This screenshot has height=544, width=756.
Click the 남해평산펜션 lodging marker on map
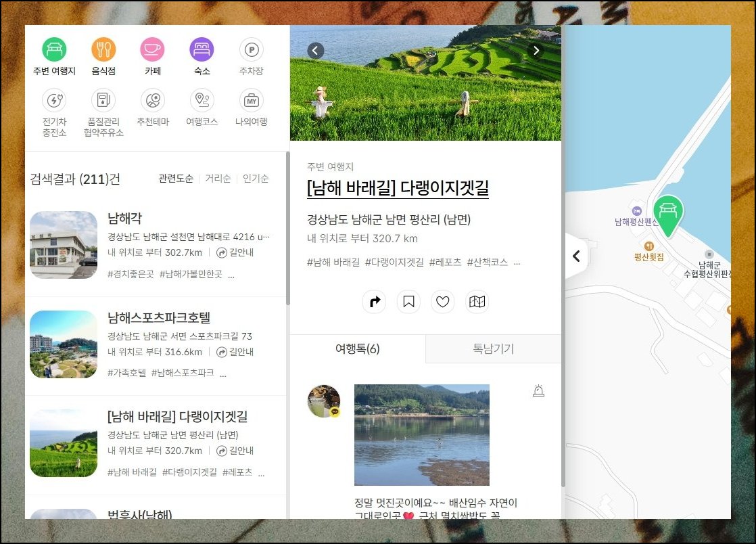point(636,216)
